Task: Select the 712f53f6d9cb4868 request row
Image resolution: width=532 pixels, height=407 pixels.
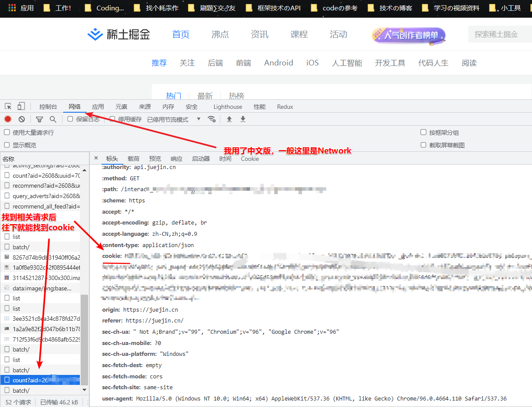Action: tap(40, 339)
